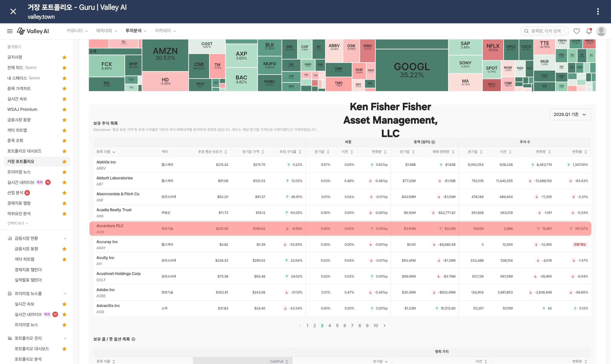Open the hamburger menu icon

tap(10, 31)
